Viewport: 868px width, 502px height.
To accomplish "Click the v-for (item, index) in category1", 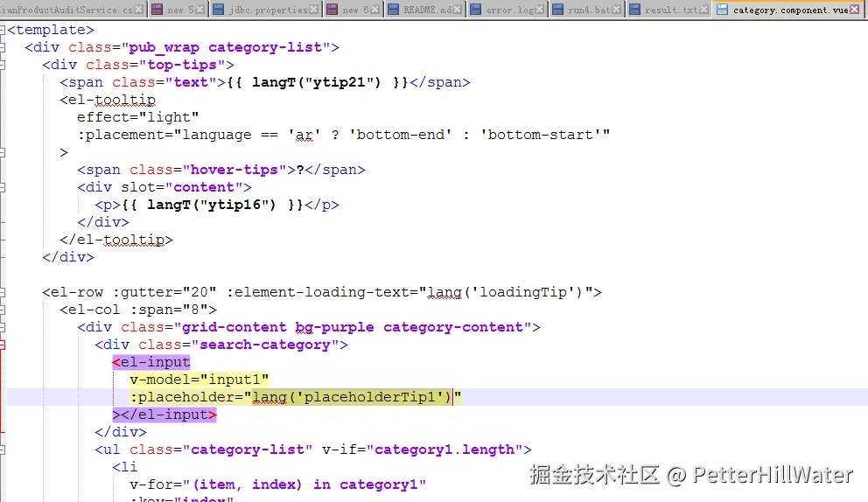I will (x=278, y=485).
